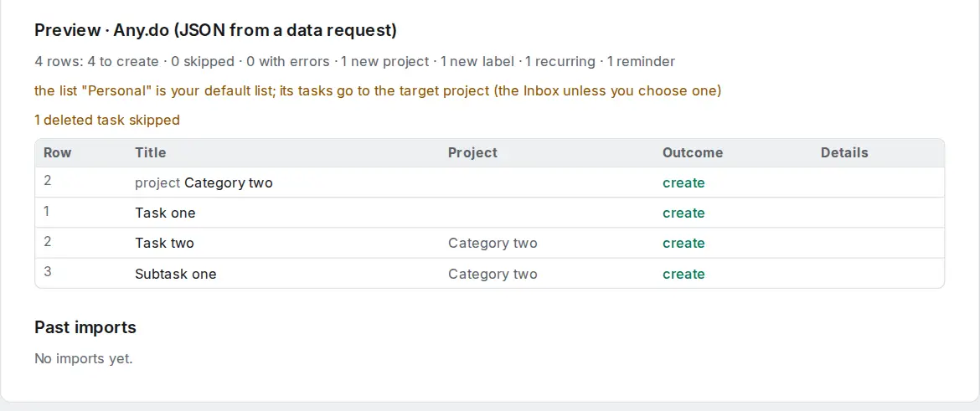Click the 'Personal' default list notice

click(x=378, y=90)
